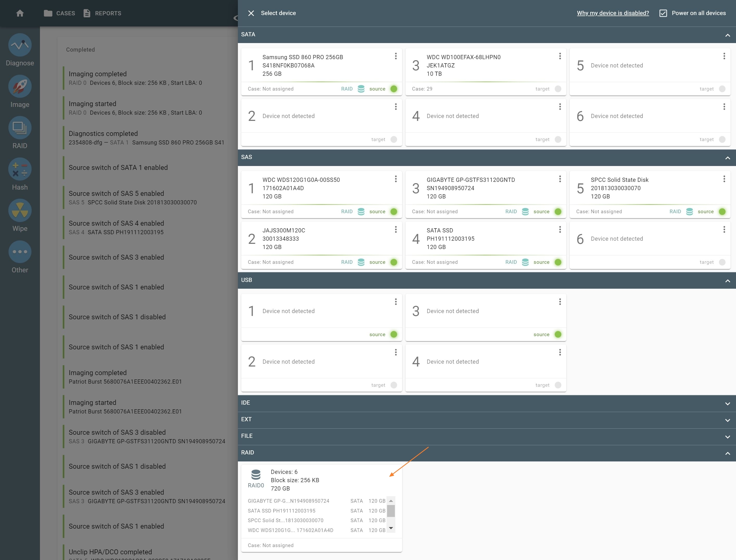
Task: Open options menu for SAS 5 SPCC disk
Action: tap(724, 179)
